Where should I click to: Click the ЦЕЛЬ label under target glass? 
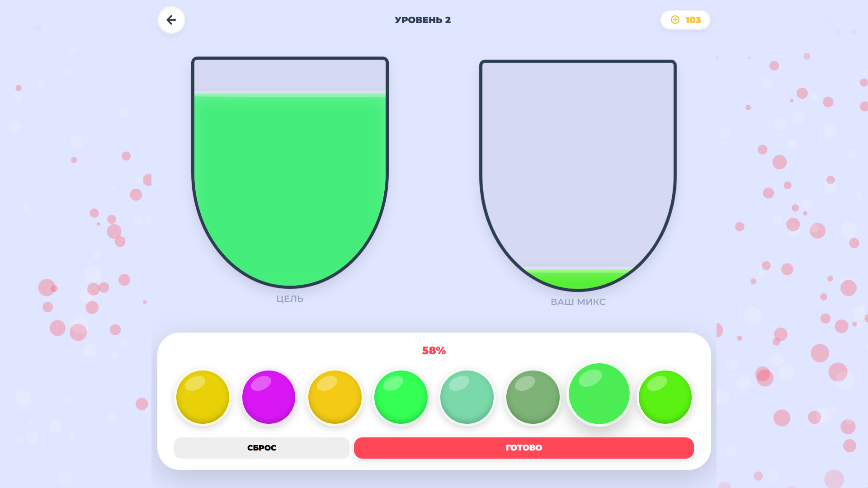click(x=290, y=299)
